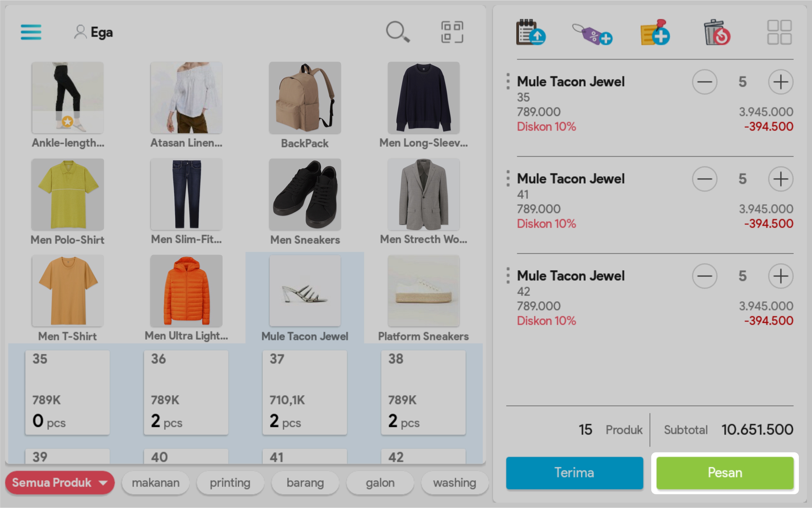Add a note with pin icon
This screenshot has height=508, width=812.
[x=655, y=33]
